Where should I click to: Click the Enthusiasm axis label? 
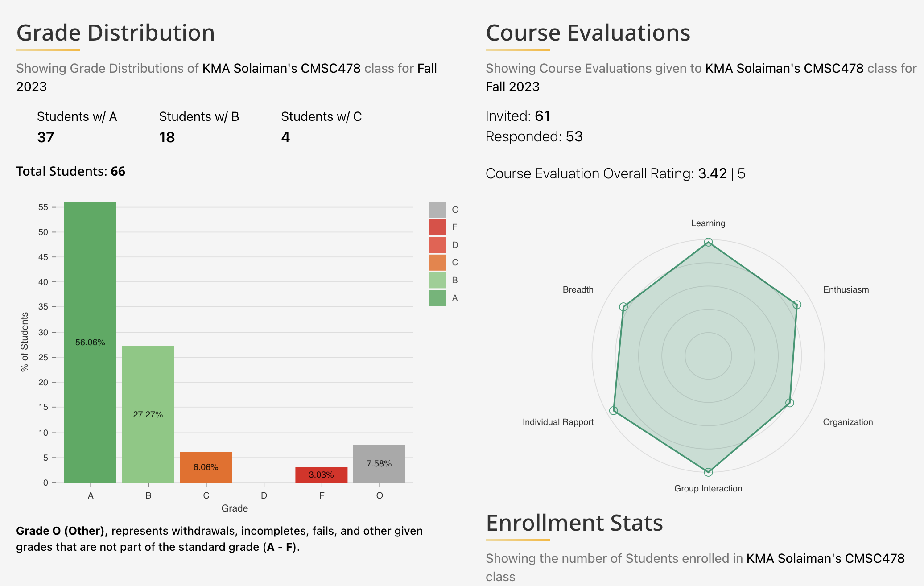pos(846,289)
